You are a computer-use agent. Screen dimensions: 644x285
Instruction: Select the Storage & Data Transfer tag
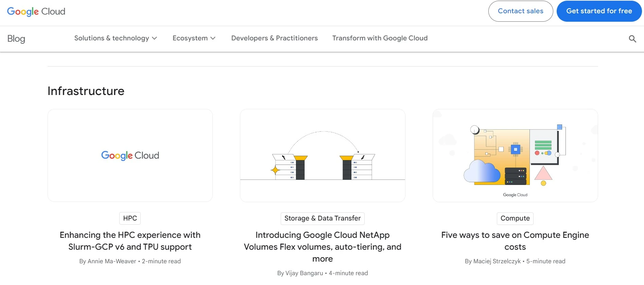(323, 218)
